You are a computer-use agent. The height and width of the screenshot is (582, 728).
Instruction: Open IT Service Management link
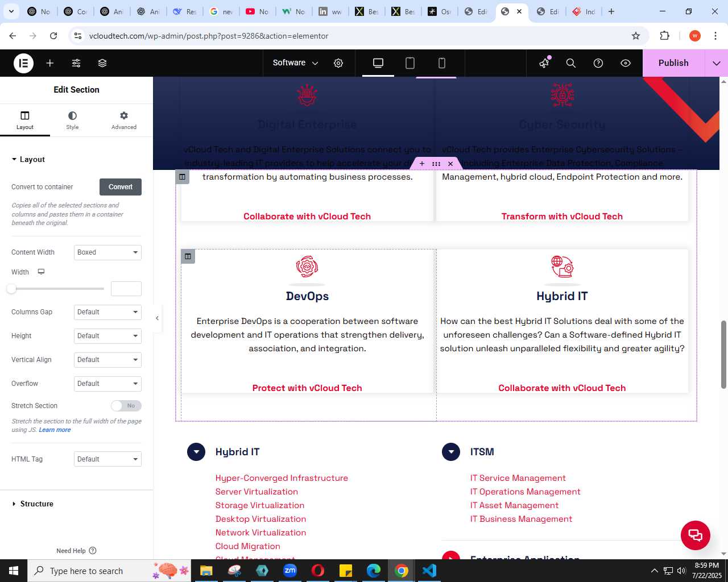[x=518, y=478]
